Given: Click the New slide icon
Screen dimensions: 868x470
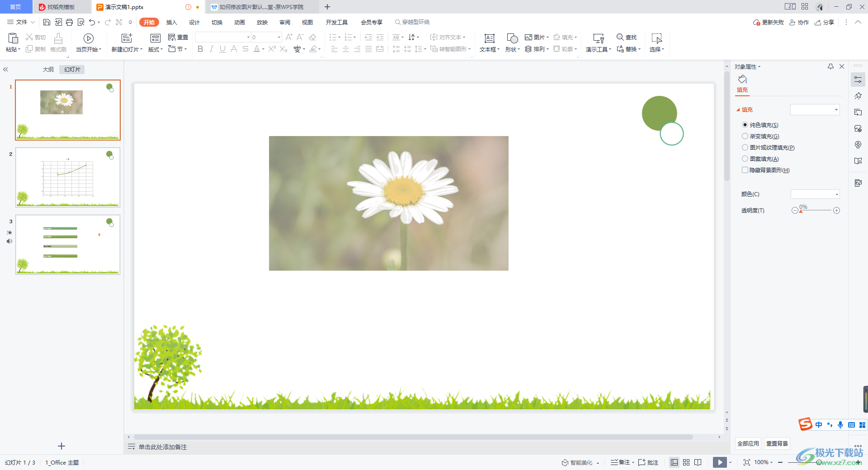Looking at the screenshot, I should [x=127, y=38].
